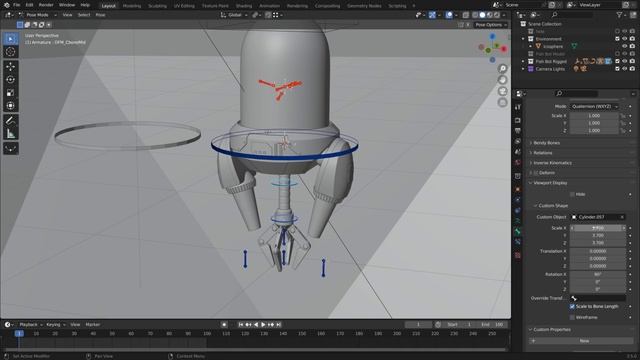Collapse the Custom Properties panel
Image resolution: width=640 pixels, height=360 pixels.
(x=552, y=329)
